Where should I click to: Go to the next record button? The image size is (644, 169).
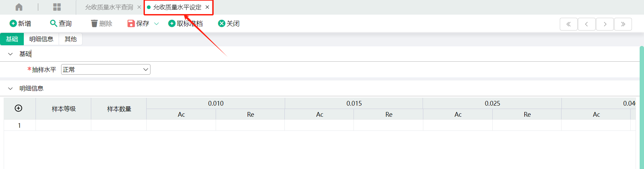[x=605, y=24]
